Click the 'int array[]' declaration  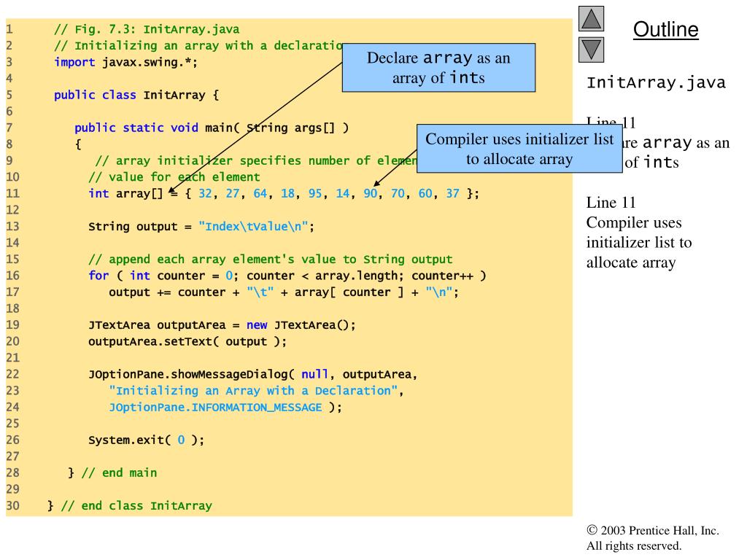tap(125, 194)
